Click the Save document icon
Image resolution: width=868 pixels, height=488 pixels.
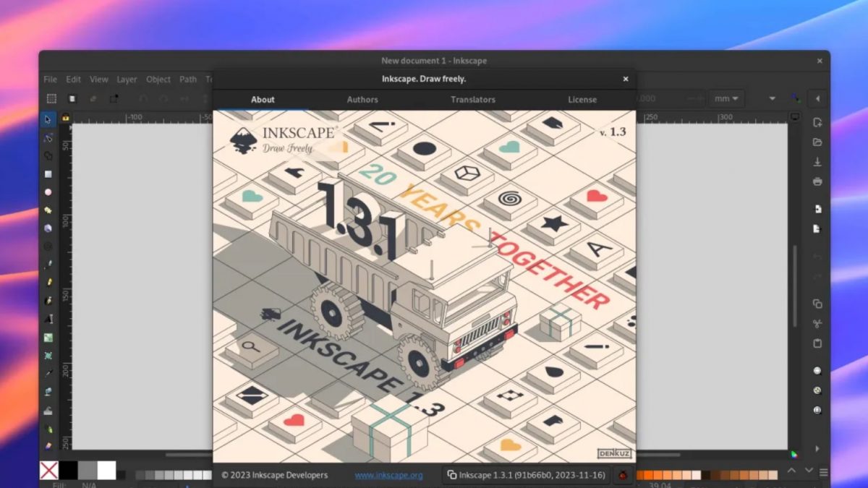coord(817,162)
